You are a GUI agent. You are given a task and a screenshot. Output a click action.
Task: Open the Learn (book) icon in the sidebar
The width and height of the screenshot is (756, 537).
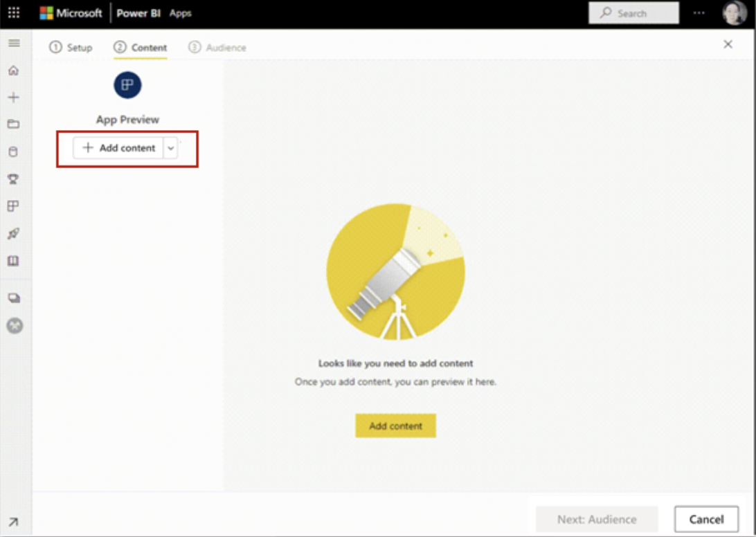pyautogui.click(x=15, y=260)
